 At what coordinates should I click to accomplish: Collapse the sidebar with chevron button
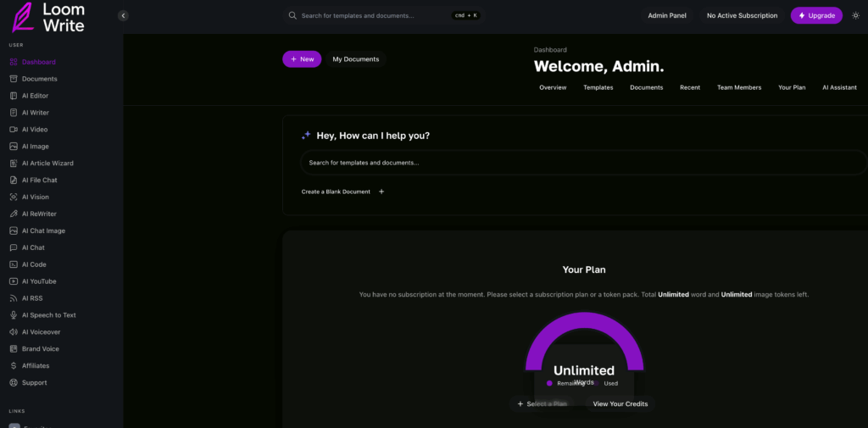(x=123, y=15)
